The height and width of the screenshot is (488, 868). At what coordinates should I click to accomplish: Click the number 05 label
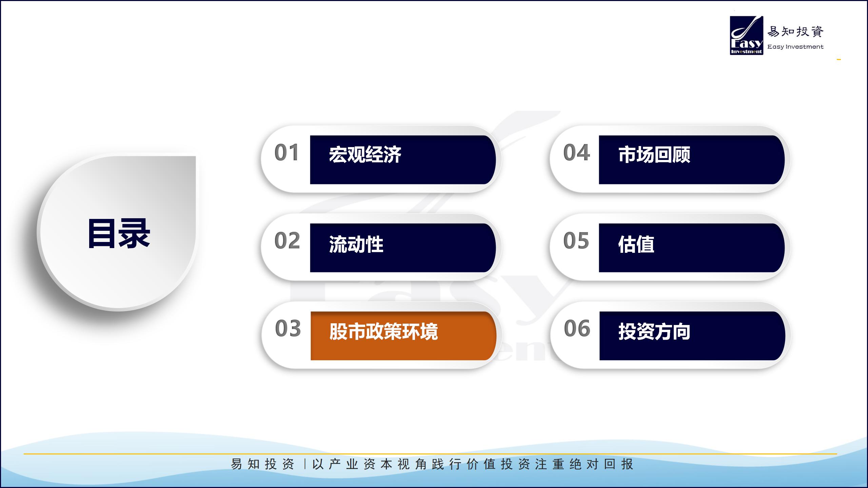(x=576, y=241)
